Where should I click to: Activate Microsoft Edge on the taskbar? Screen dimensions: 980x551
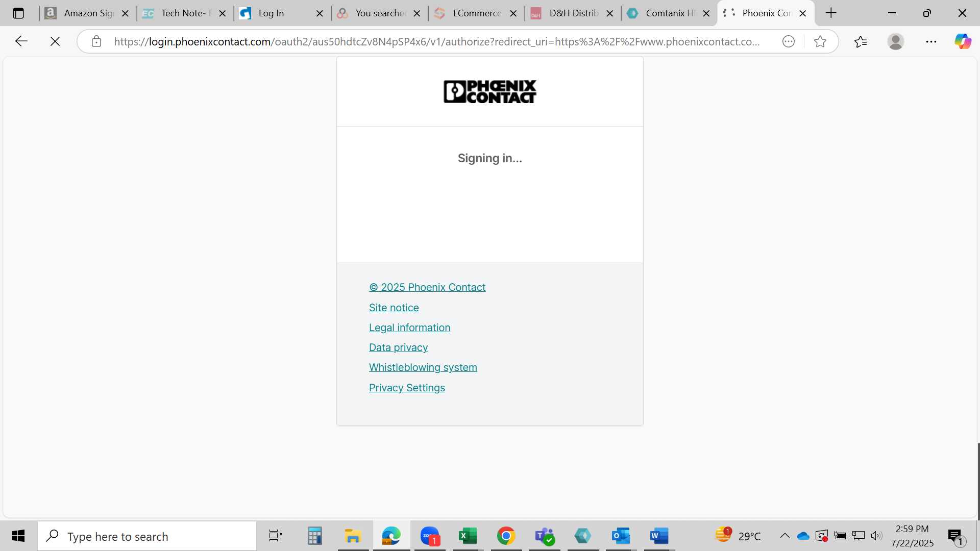[x=391, y=536]
